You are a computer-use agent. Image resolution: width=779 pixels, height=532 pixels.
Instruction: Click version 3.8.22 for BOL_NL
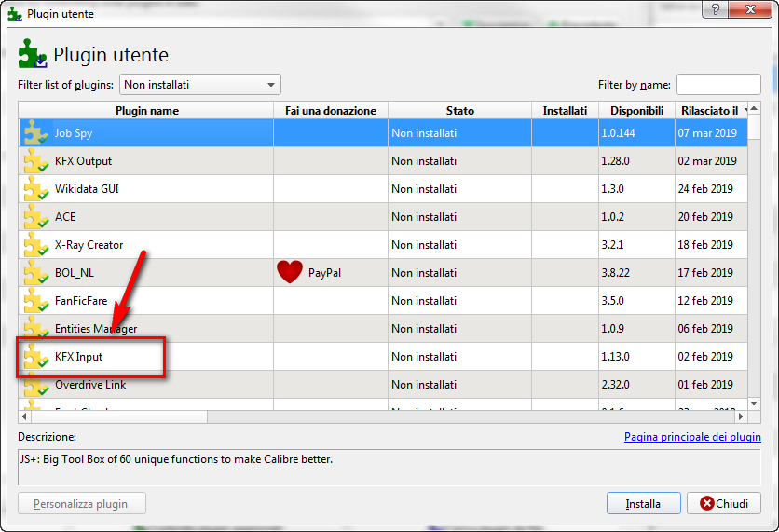[616, 273]
